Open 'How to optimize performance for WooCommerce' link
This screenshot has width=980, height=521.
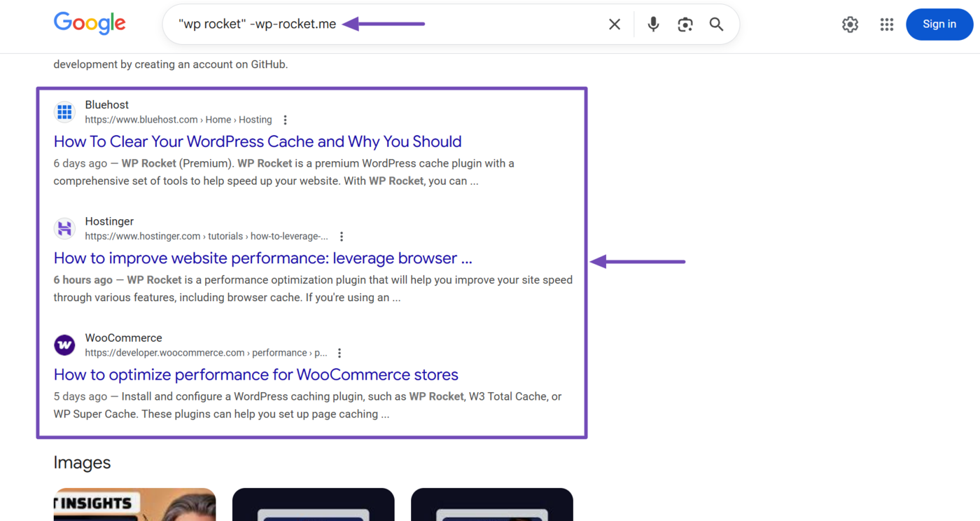pyautogui.click(x=255, y=375)
